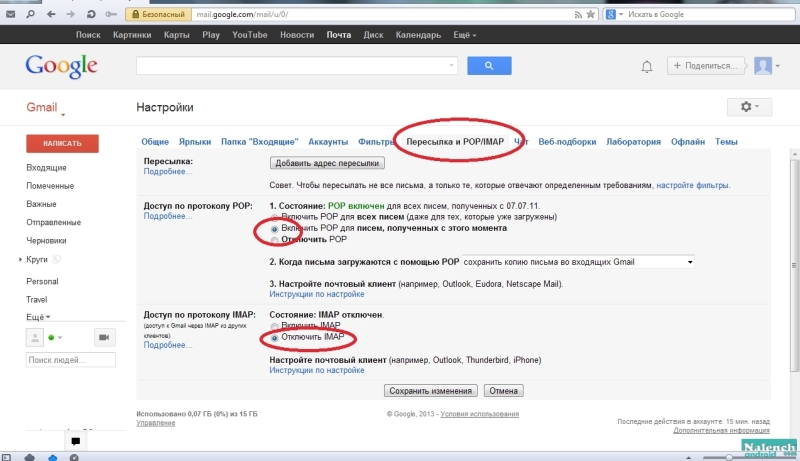Click the Opera Turbo gauge icon
The image size is (800, 461).
click(x=74, y=457)
